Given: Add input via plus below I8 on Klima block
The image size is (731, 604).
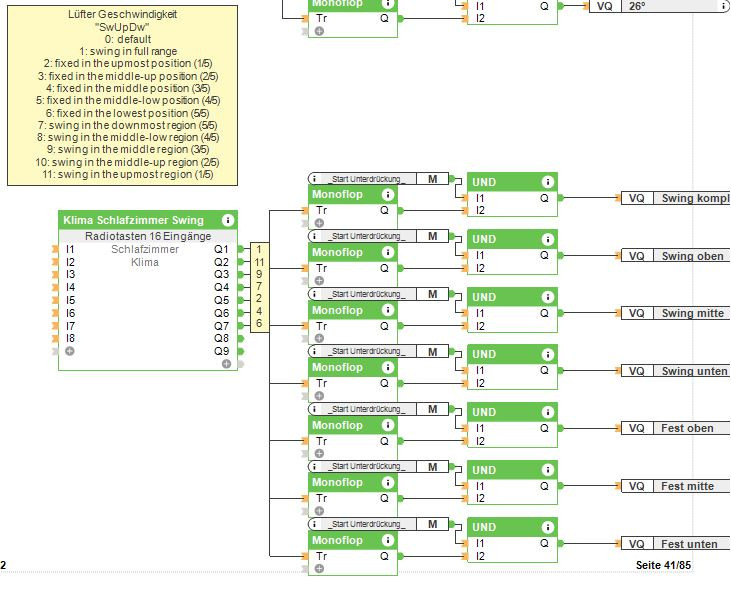Looking at the screenshot, I should (x=69, y=351).
